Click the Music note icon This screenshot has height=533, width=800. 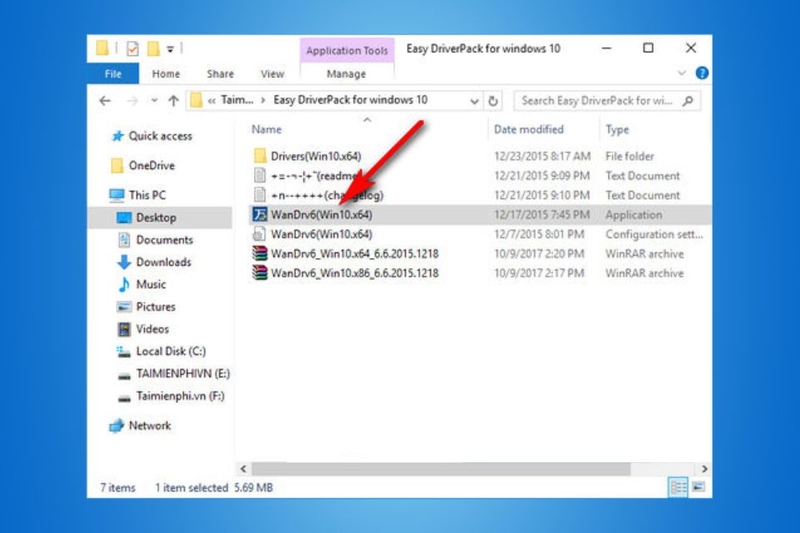124,284
